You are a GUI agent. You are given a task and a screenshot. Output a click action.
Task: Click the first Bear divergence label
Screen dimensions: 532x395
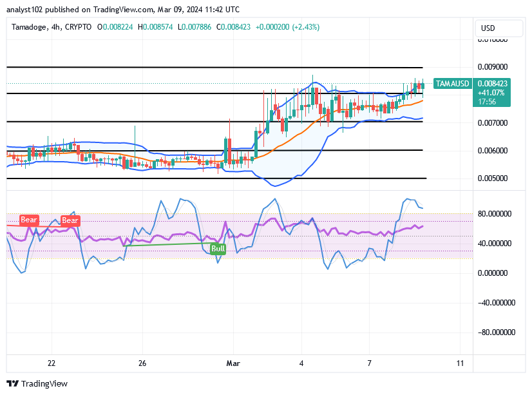[29, 220]
